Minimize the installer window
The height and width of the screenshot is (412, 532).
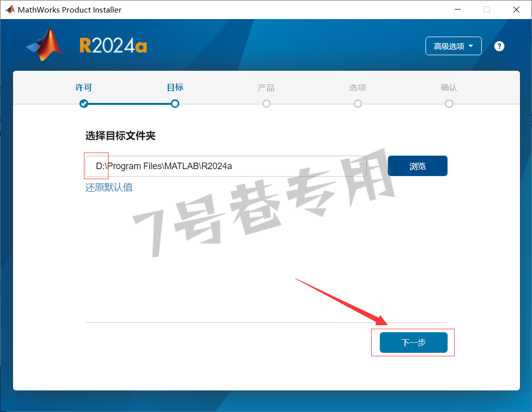pos(458,10)
